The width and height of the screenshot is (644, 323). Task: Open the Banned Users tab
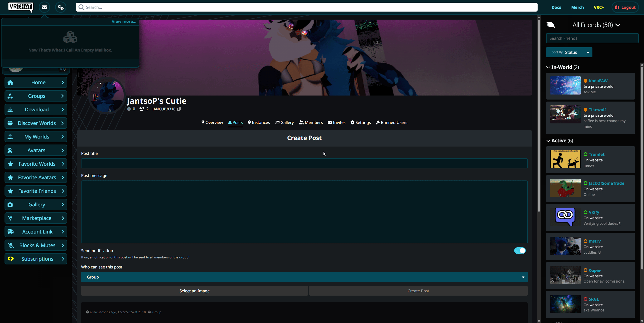pos(391,122)
